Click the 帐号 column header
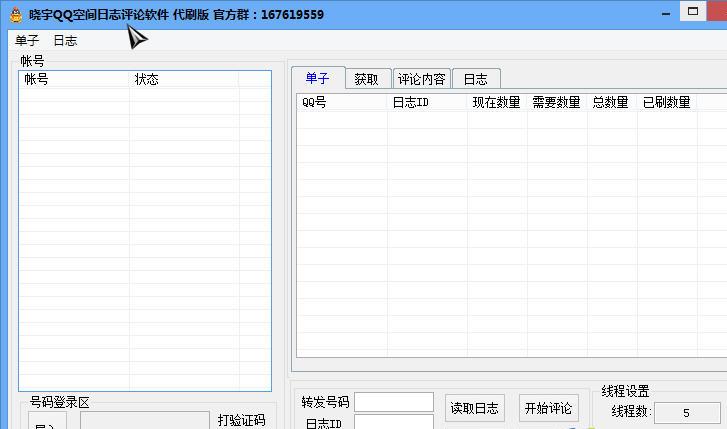This screenshot has height=429, width=727. click(74, 80)
